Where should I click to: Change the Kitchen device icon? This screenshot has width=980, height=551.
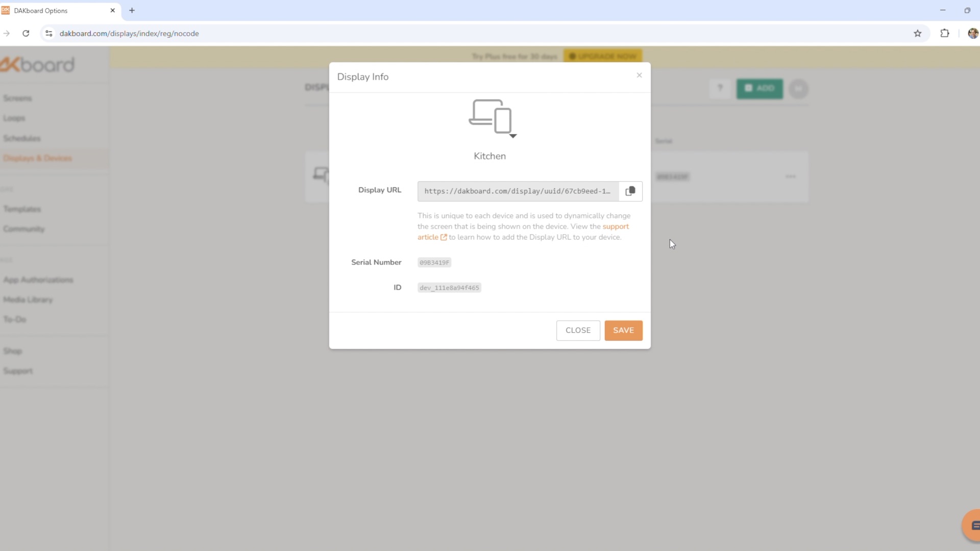click(x=492, y=118)
